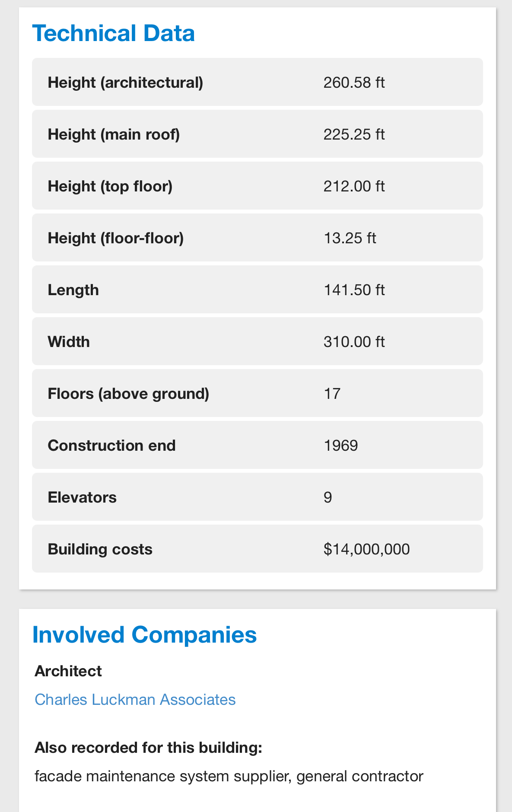Click the $14,000,000 value
This screenshot has width=512, height=812.
coord(366,549)
